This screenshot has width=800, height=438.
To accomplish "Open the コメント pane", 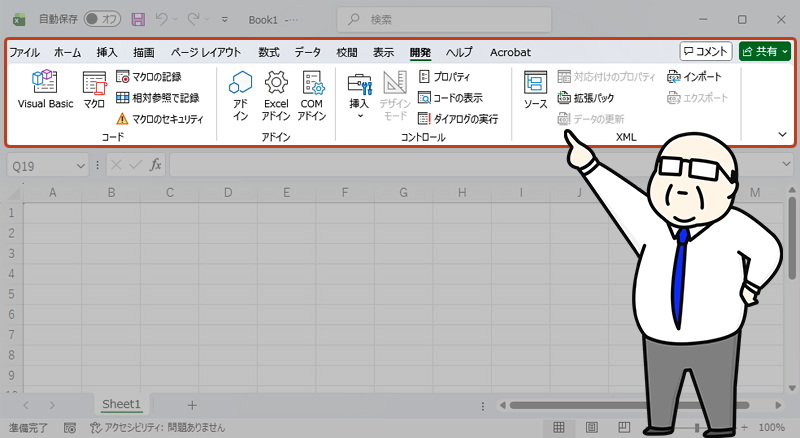I will [x=706, y=51].
